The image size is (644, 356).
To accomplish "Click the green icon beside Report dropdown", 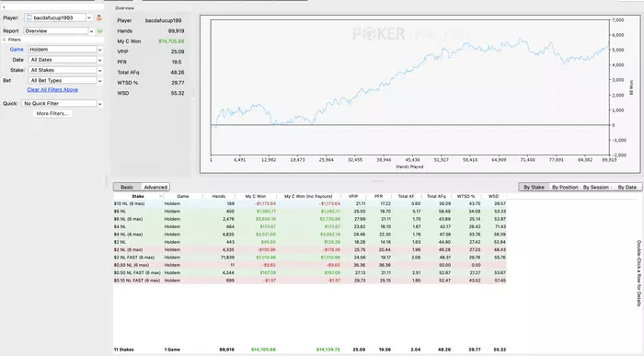I will 99,31.
